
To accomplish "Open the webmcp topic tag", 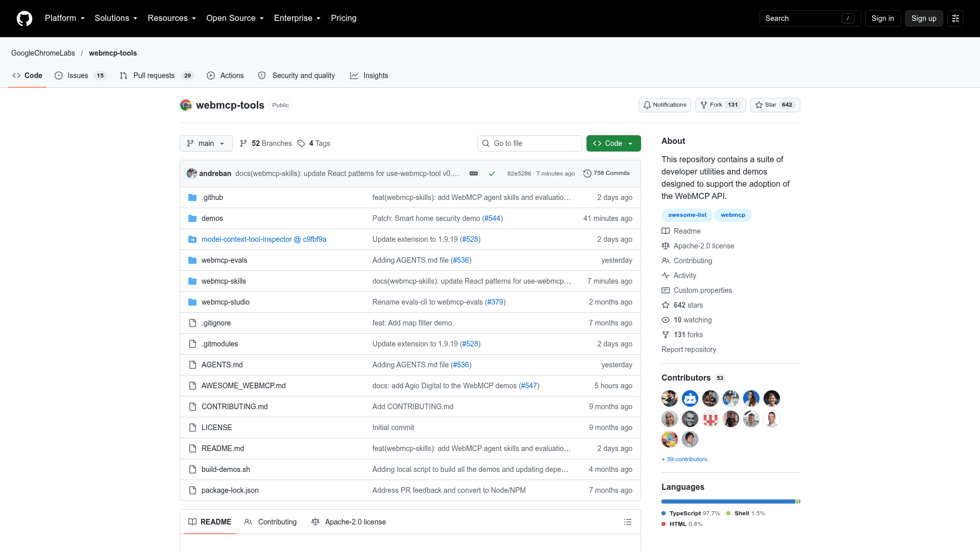I will tap(733, 215).
